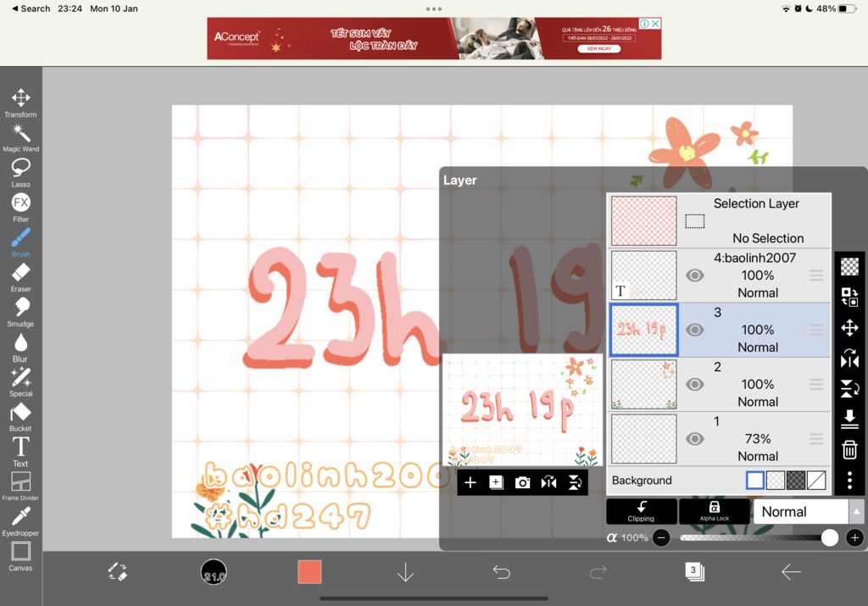The width and height of the screenshot is (868, 606).
Task: Move layer using four-arrow icon in right strip
Action: point(849,328)
